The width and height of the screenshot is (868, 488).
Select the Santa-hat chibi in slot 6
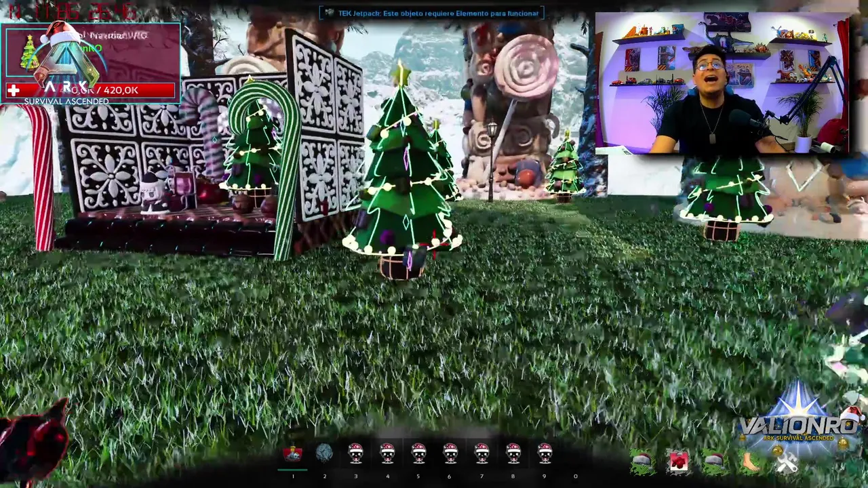pos(450,453)
